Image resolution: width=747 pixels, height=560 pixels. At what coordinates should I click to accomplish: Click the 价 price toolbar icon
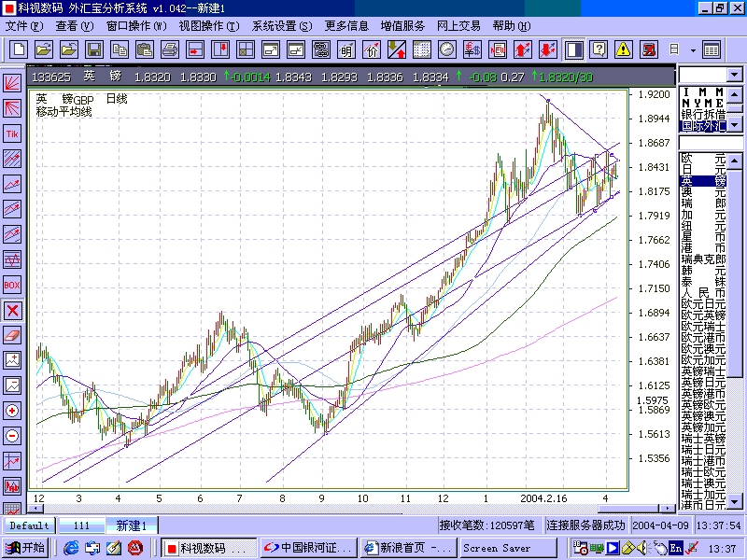372,49
